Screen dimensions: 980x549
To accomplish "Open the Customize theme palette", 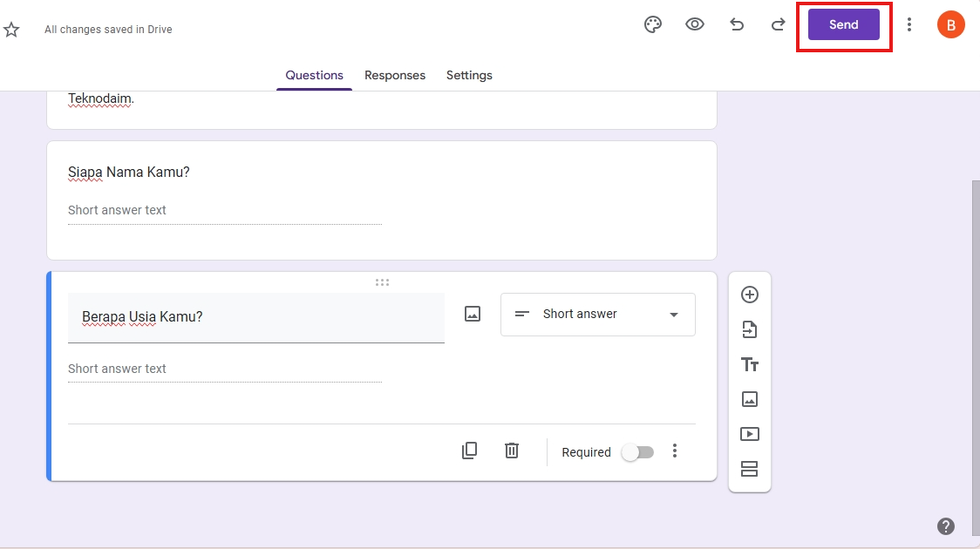I will tap(653, 24).
